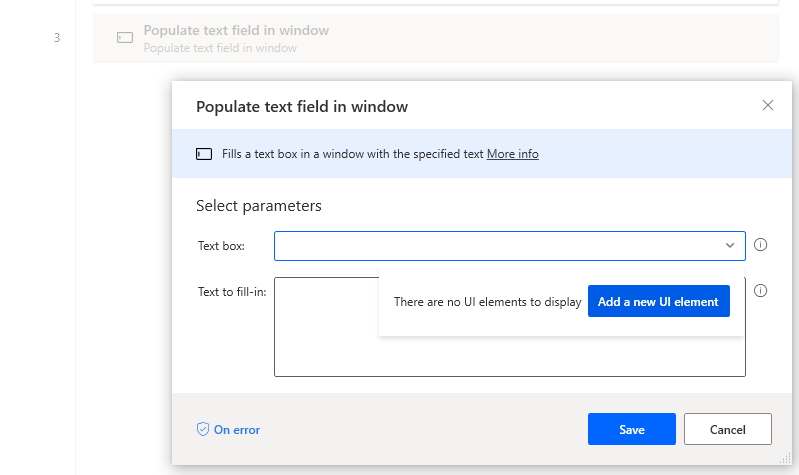The height and width of the screenshot is (475, 799).
Task: Click line number 3 in the flow
Action: point(57,38)
